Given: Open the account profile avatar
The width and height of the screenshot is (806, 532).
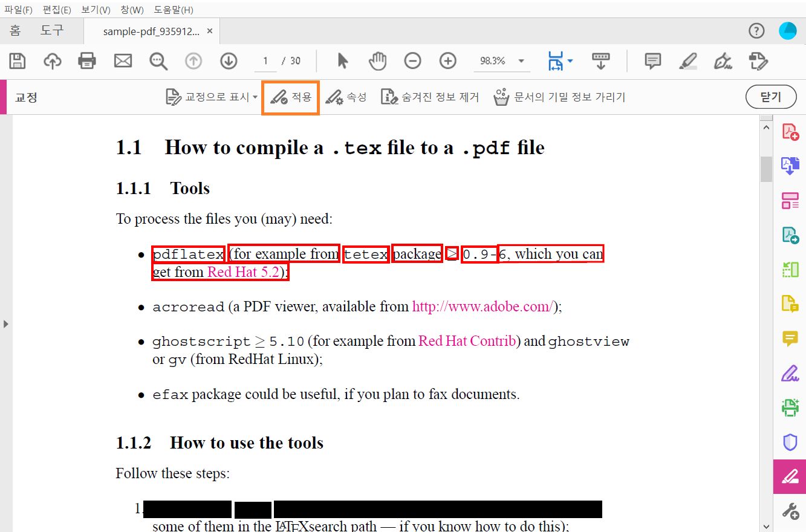Looking at the screenshot, I should point(788,31).
